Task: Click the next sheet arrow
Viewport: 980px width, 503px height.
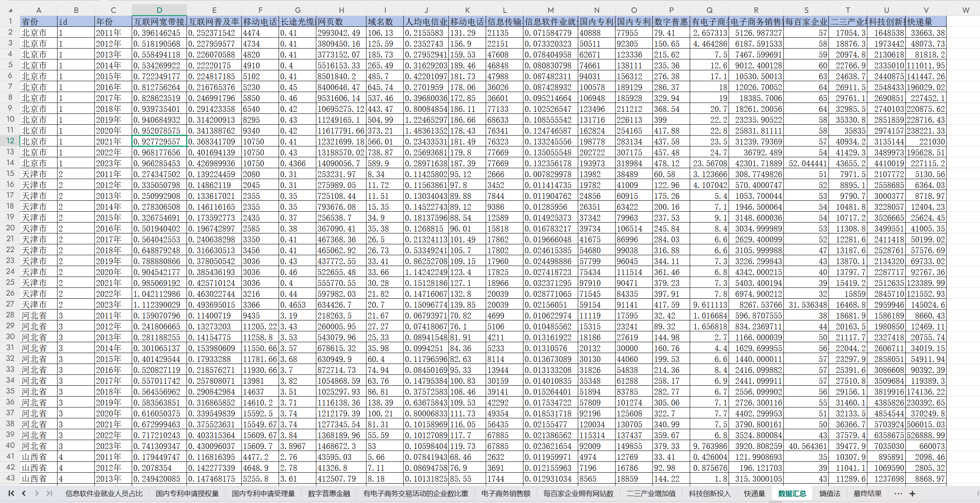Action: pos(37,493)
